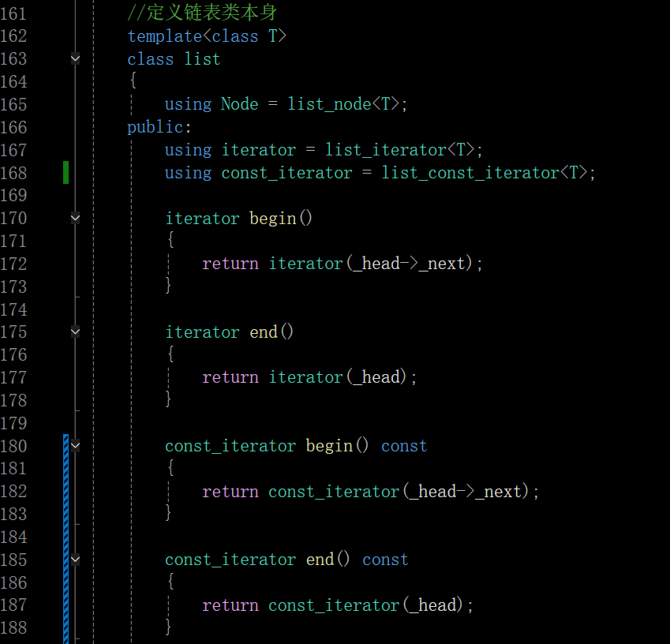Click line number 188 in the gutter
This screenshot has height=644, width=670.
click(13, 628)
